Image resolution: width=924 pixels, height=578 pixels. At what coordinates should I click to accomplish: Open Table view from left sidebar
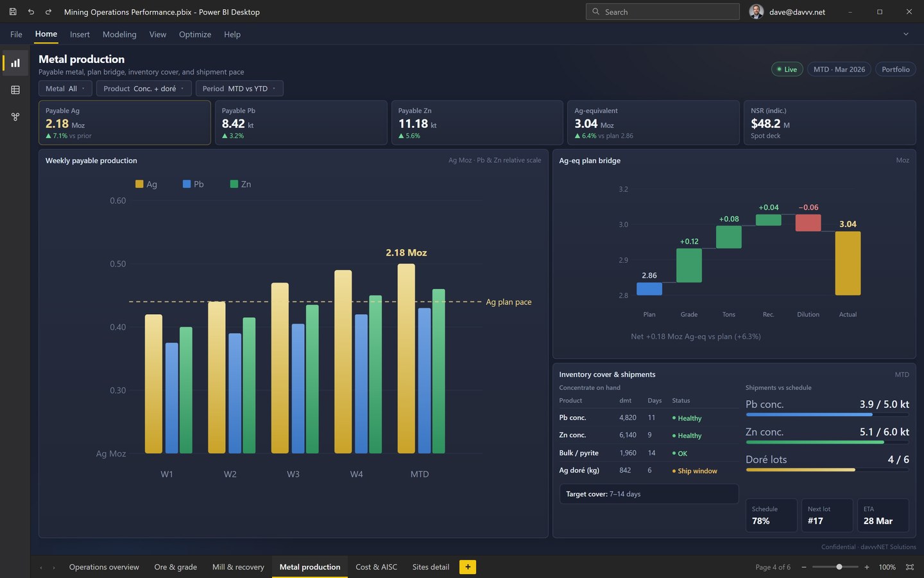(x=15, y=90)
